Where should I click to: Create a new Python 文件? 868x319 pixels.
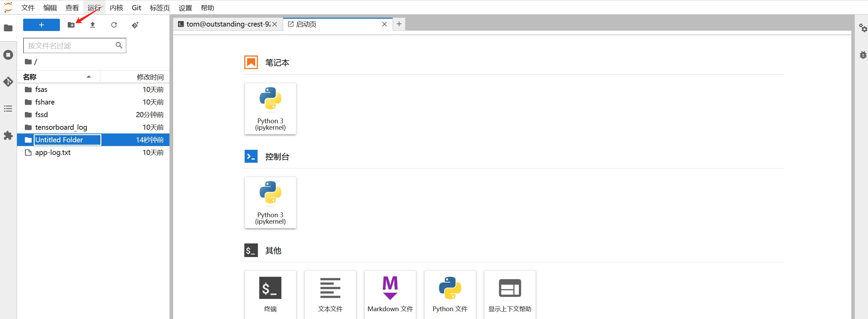pos(450,295)
